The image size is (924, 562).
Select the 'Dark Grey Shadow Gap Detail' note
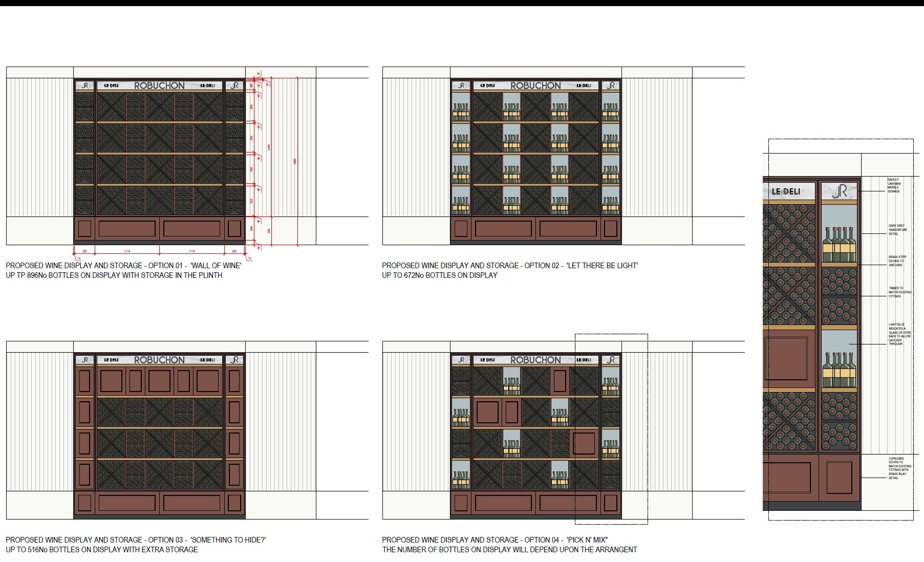pos(897,229)
